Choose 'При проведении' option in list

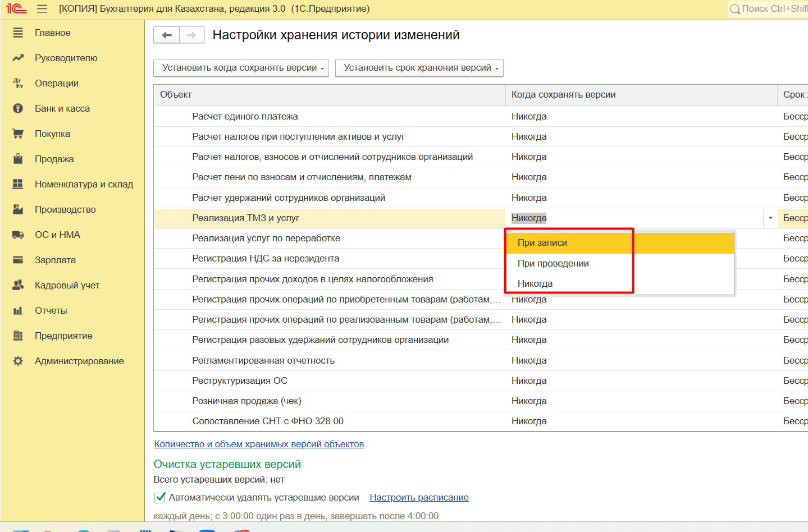[553, 263]
